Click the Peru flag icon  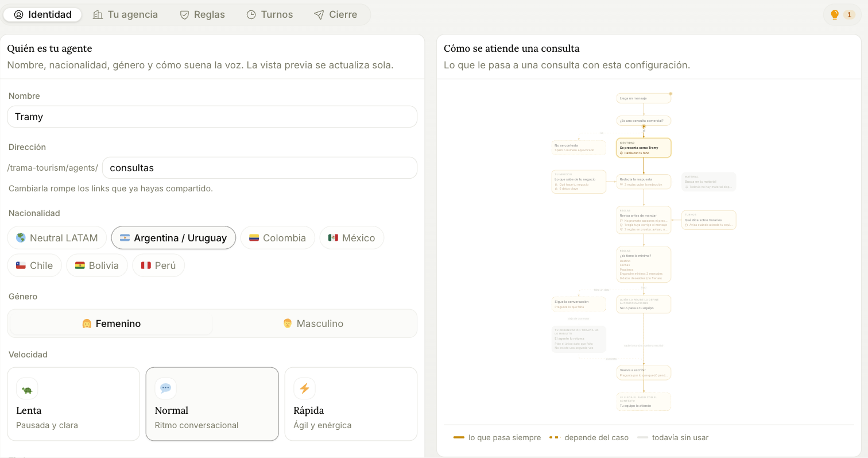[146, 265]
